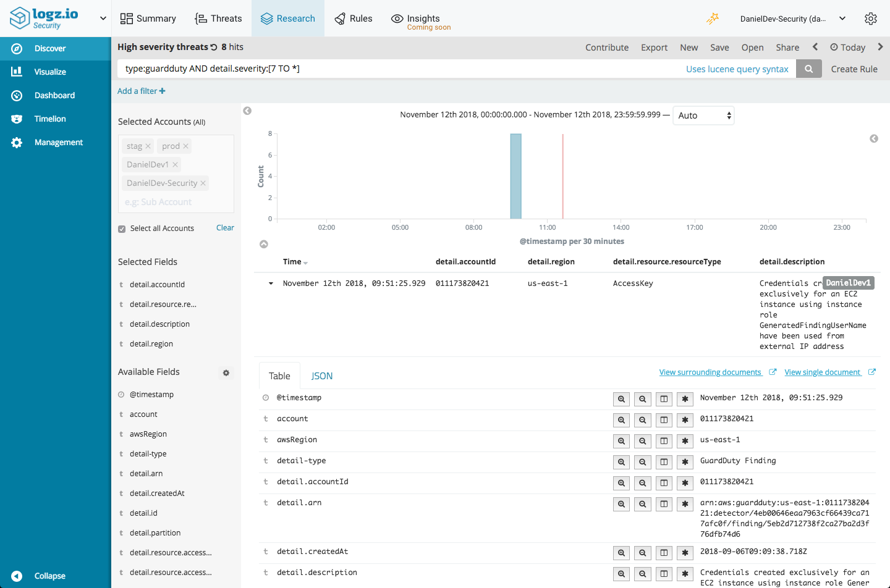This screenshot has height=588, width=890.
Task: Click the magic wand sparkle icon
Action: pos(713,19)
